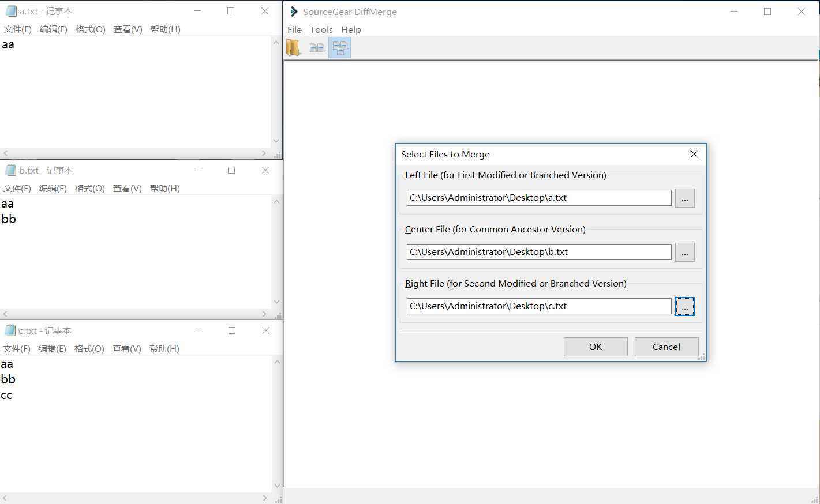Open 帮助(H) menu in b.txt Notepad
820x504 pixels.
(164, 188)
